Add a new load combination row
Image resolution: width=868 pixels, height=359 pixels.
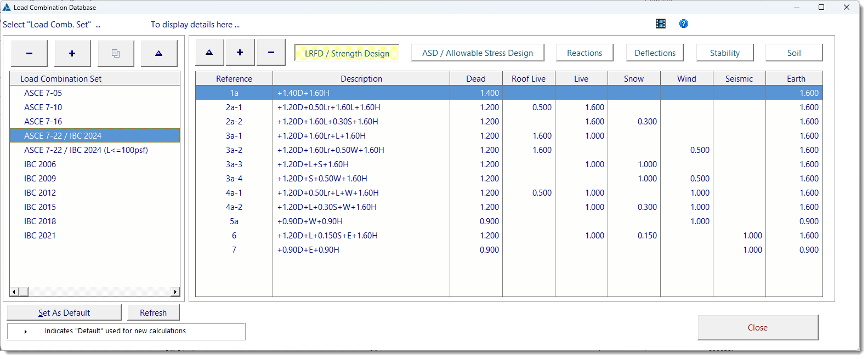(x=240, y=53)
